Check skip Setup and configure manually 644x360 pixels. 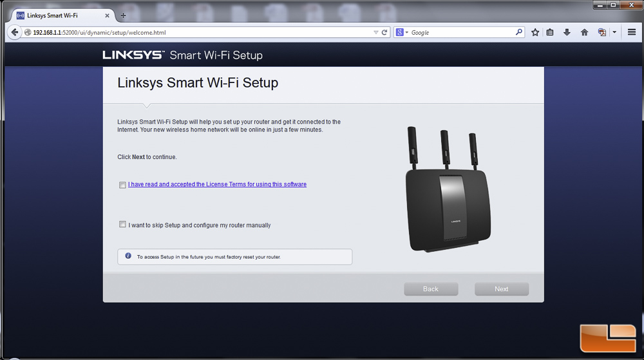click(122, 224)
